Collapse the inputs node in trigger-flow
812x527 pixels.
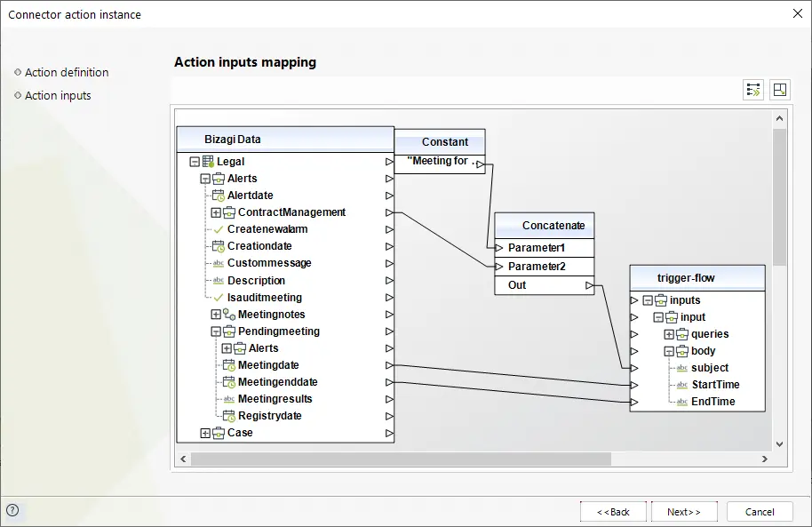[x=648, y=300]
